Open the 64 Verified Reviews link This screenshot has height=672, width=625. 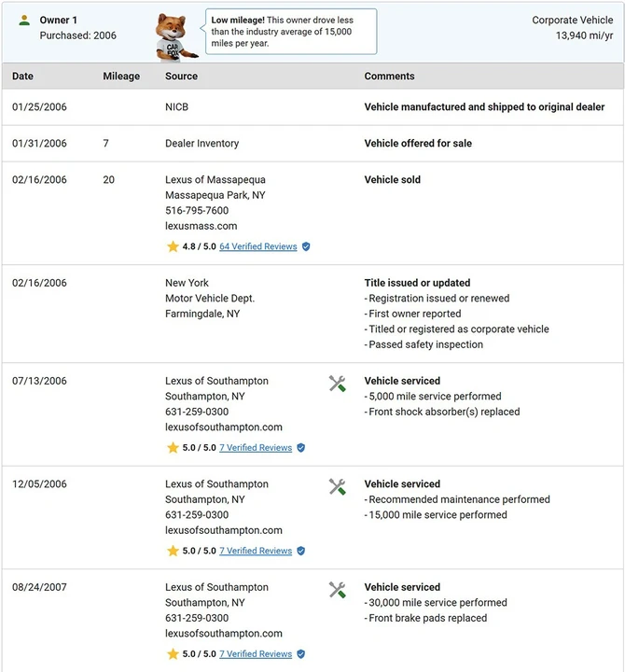(257, 246)
